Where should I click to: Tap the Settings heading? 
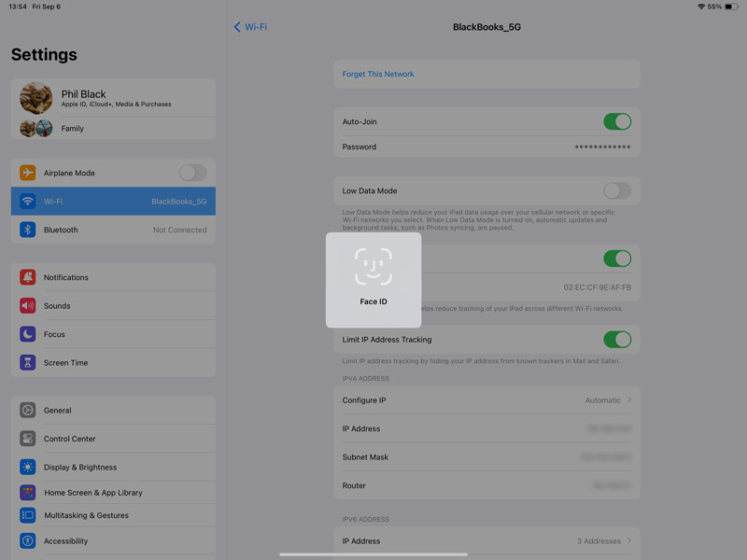[x=44, y=55]
